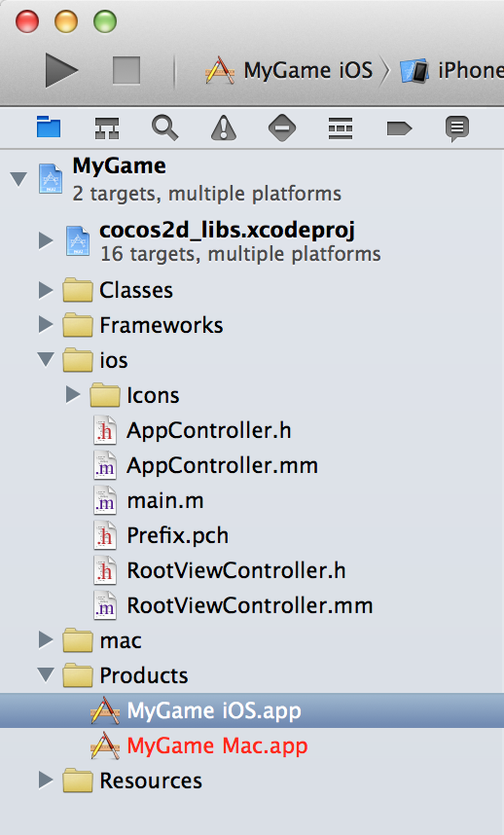This screenshot has width=504, height=835.
Task: Open the Log navigator speech-bubble icon
Action: (x=457, y=128)
